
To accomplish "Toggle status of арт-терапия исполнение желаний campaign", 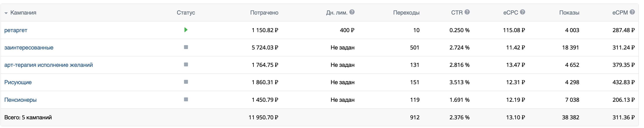I will click(186, 65).
